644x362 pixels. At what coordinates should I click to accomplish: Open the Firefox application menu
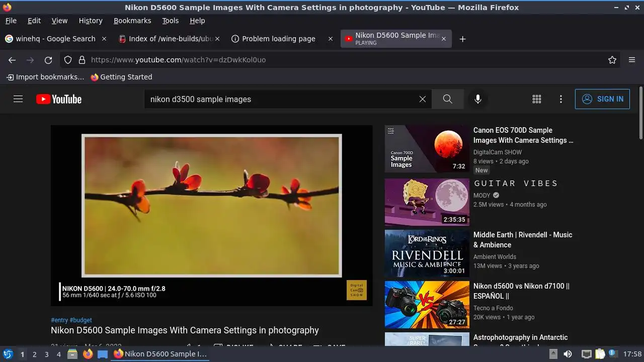point(632,60)
